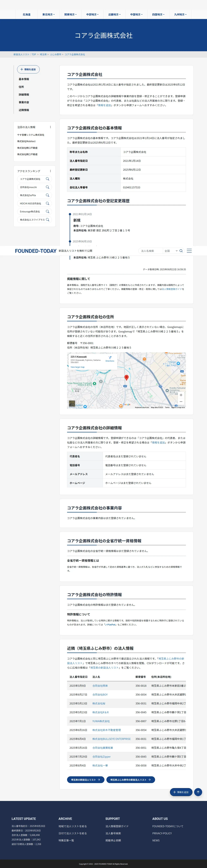Open やす音響システム株式会社 in featured list
Screen dimensions: 207x868
click(31, 135)
